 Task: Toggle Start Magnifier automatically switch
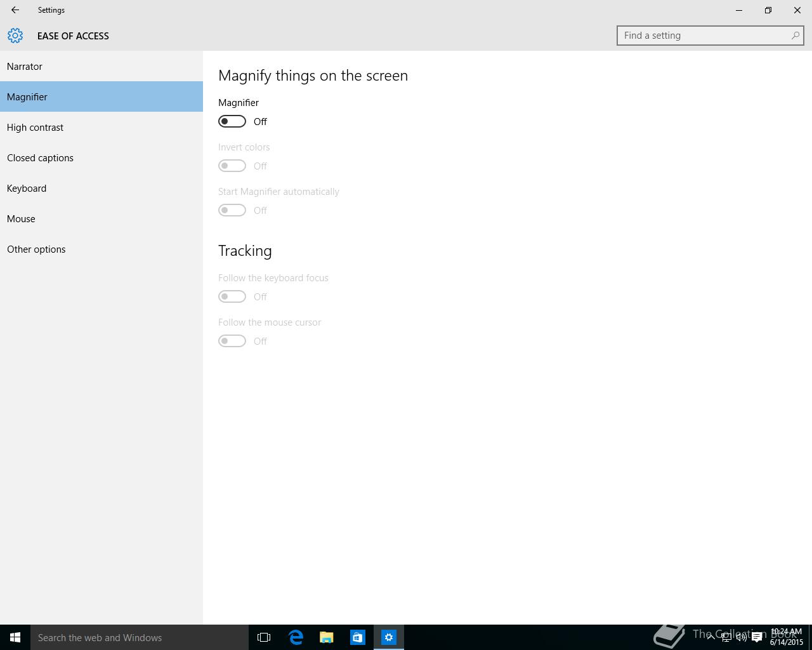[x=232, y=210]
